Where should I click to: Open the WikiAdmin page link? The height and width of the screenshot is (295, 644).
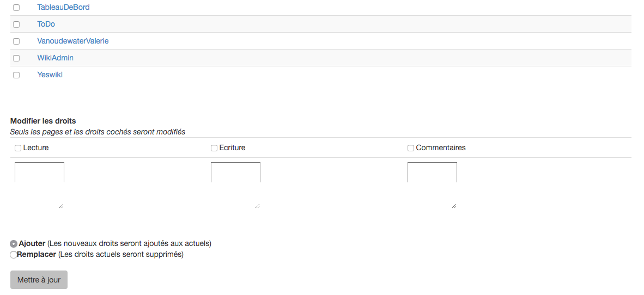tap(55, 58)
